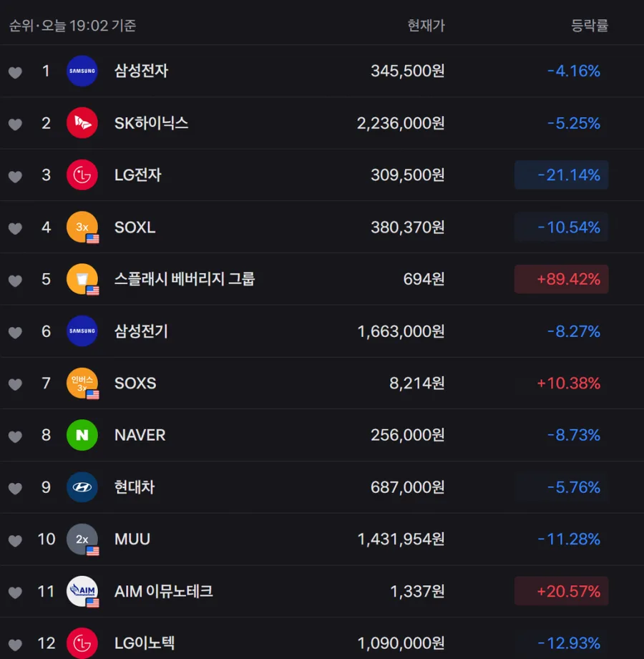Click the 스플래시 베버리지 그룹 cup icon

click(82, 279)
